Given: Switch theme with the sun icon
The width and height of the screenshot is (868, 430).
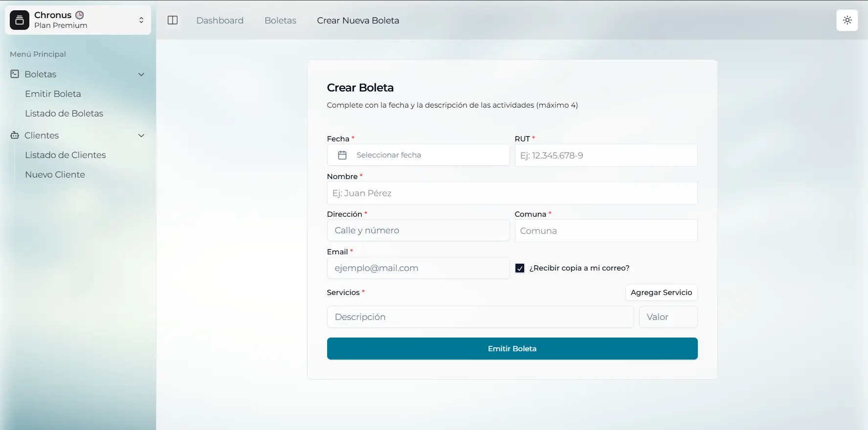Looking at the screenshot, I should (847, 20).
